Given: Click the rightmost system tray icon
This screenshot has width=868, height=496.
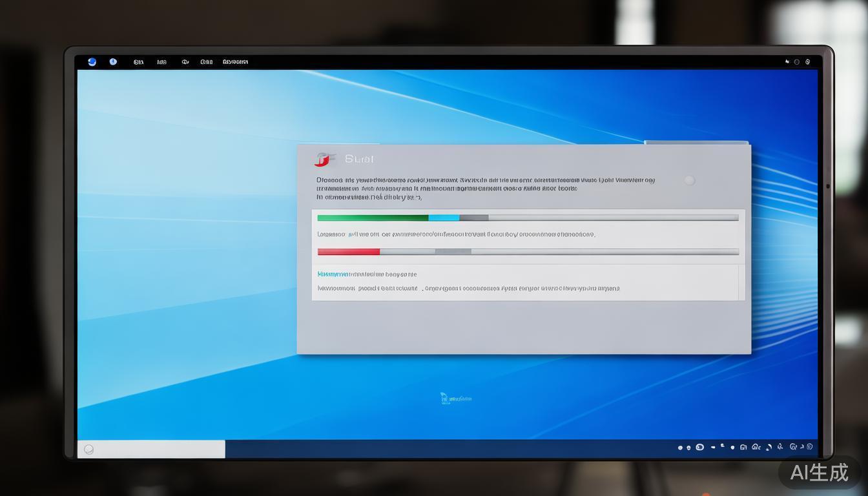Looking at the screenshot, I should [810, 447].
